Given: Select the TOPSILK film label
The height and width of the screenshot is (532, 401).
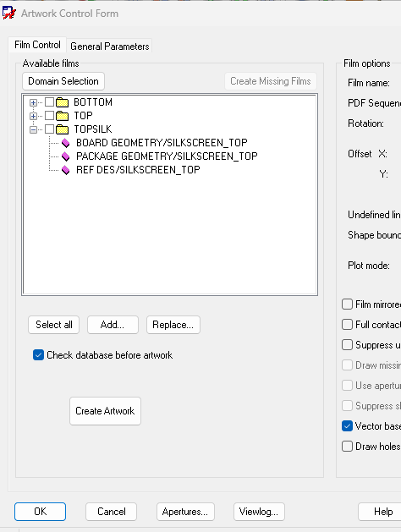Looking at the screenshot, I should 93,129.
